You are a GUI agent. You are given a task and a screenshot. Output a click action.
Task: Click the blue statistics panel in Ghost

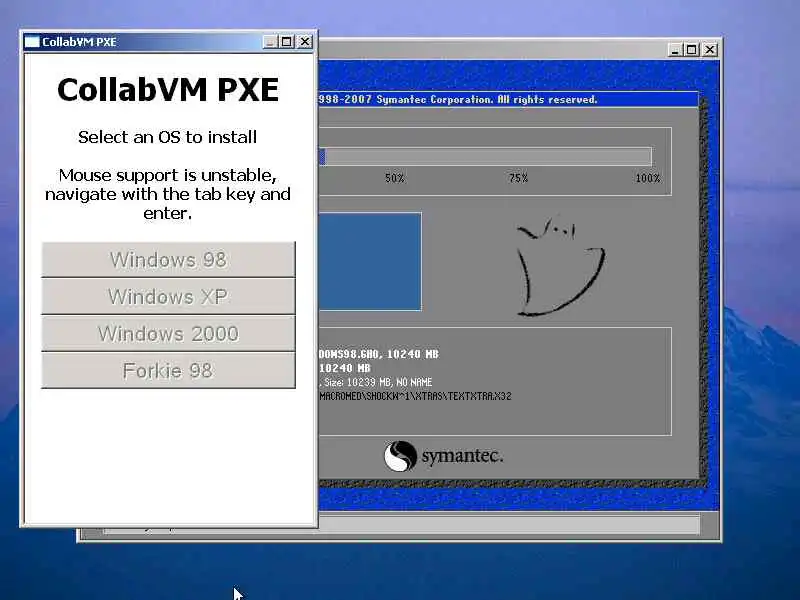click(370, 262)
